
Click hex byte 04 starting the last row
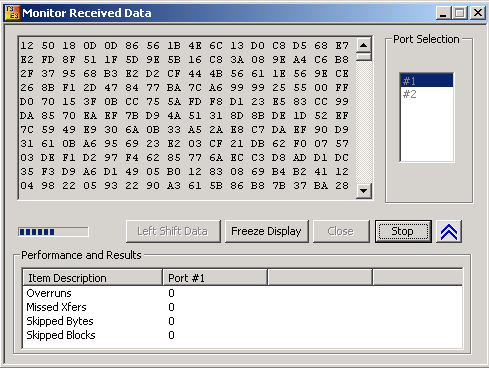[x=27, y=185]
